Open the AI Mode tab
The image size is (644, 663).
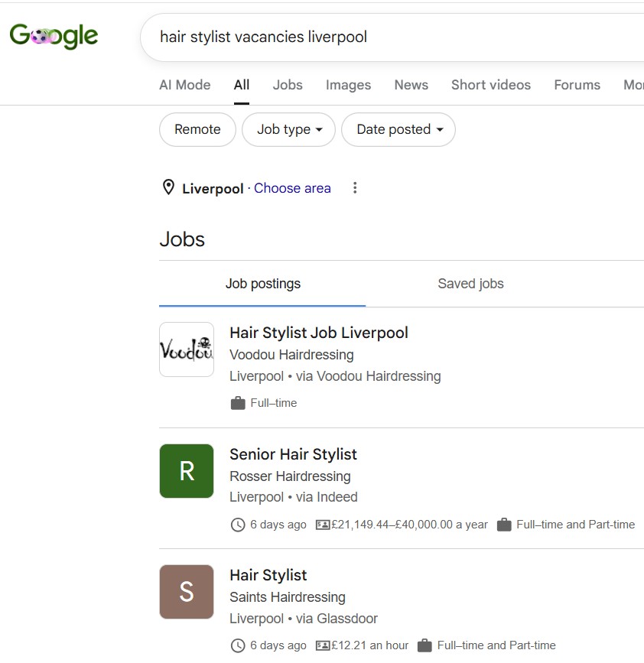(185, 85)
